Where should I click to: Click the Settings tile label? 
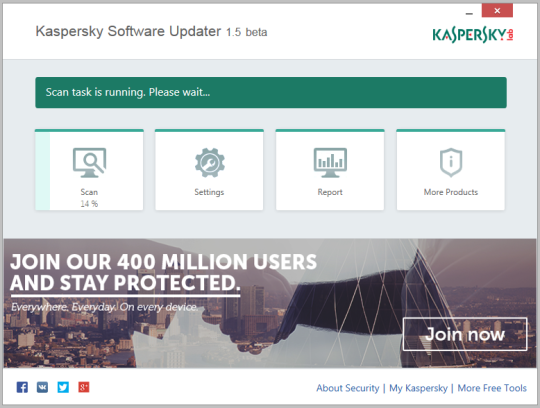coord(209,192)
